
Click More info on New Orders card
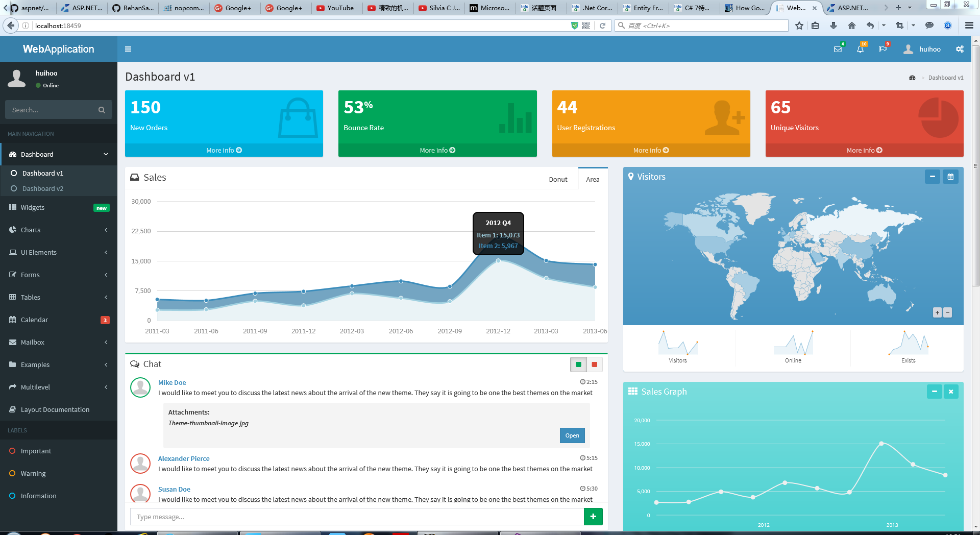click(x=224, y=150)
